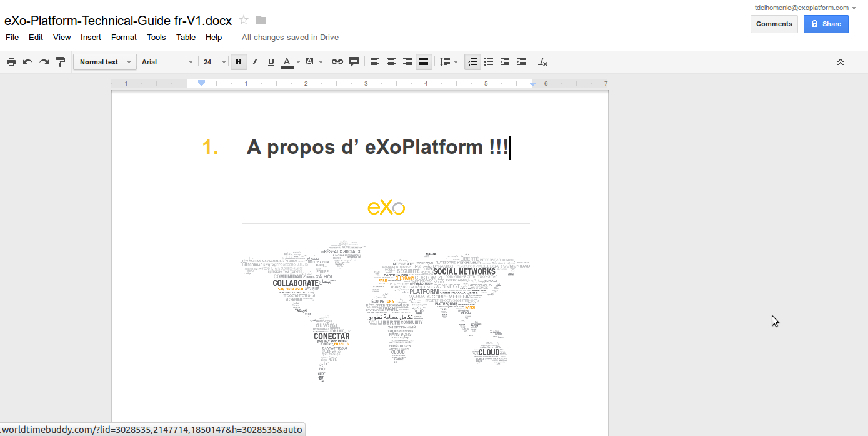Open the File menu
Screen dimensions: 868x436
(x=12, y=37)
